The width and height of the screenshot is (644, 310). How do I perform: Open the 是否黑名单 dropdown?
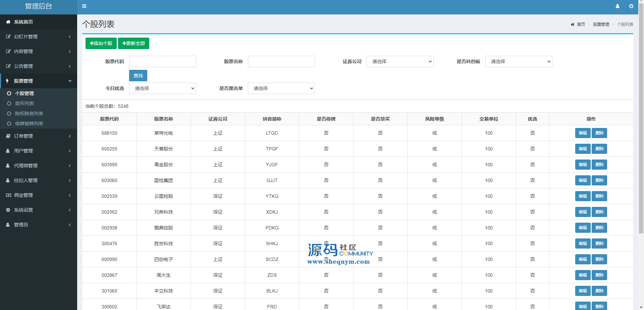point(281,88)
